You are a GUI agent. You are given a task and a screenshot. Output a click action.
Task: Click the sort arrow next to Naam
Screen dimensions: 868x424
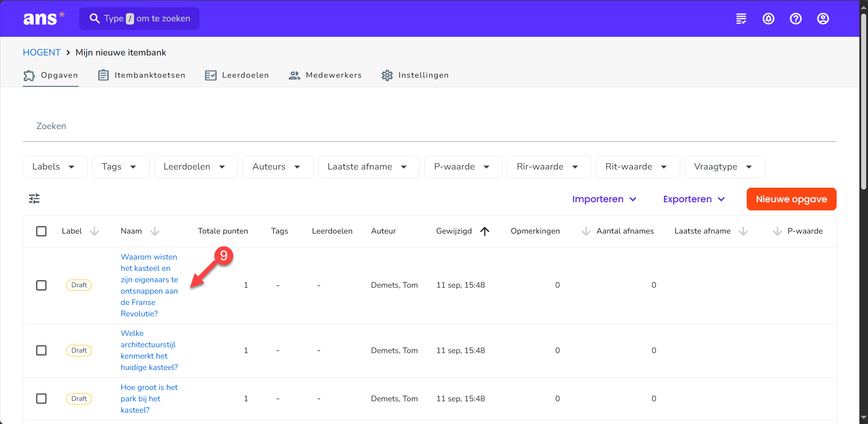pos(155,231)
